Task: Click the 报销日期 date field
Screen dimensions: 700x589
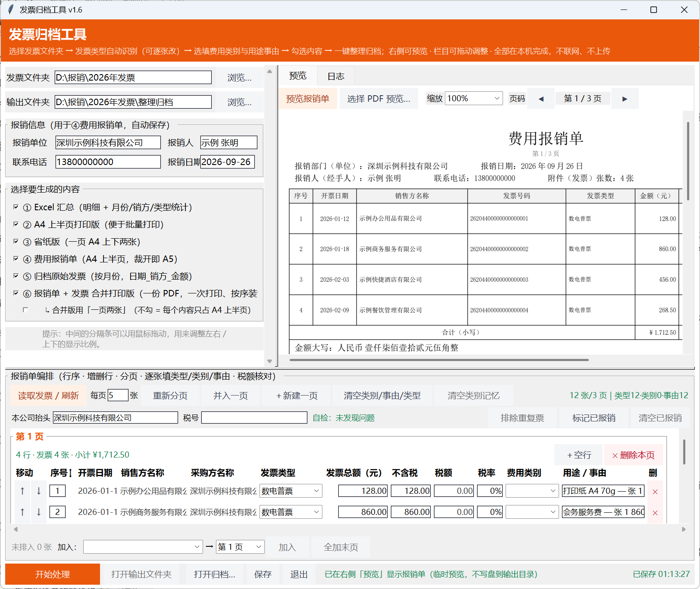Action: 228,162
